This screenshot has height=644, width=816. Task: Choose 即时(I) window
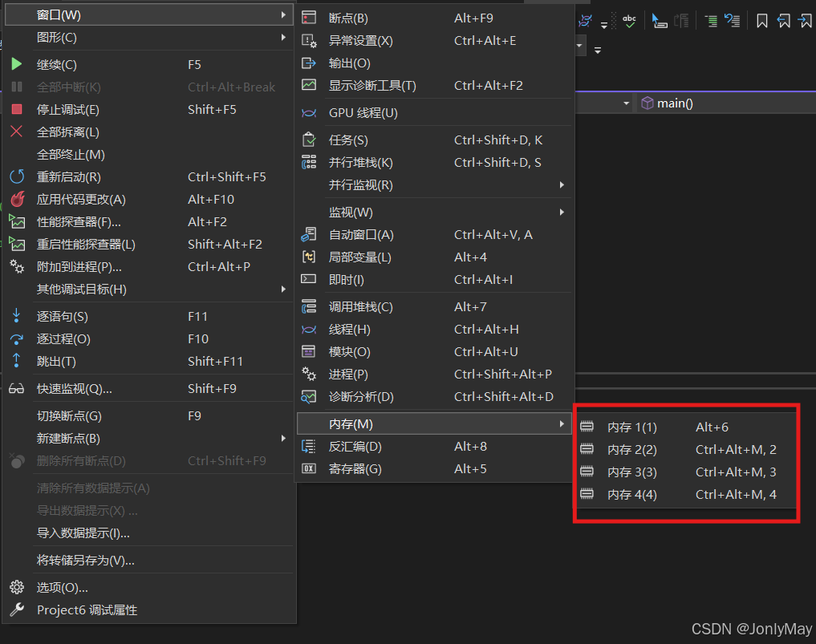pyautogui.click(x=435, y=279)
